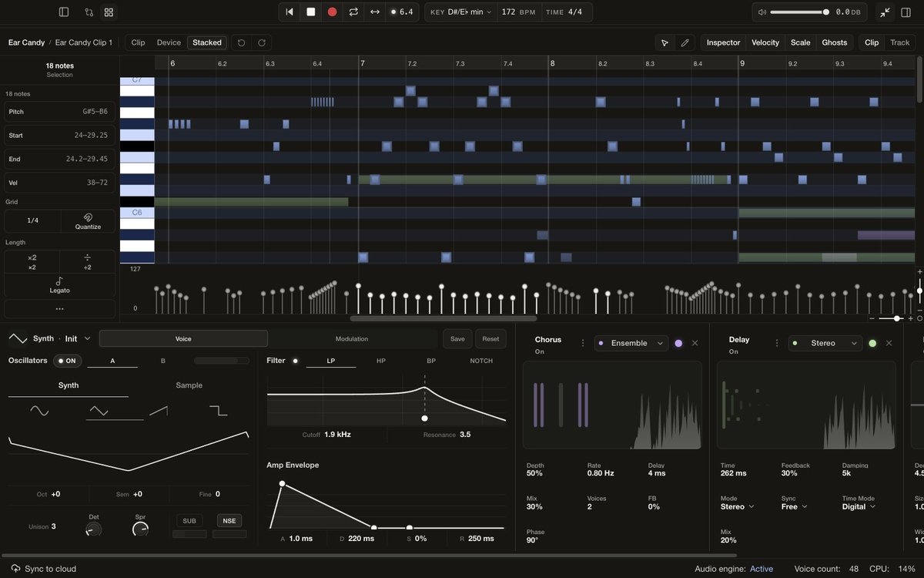Start recording with the red record button

[332, 12]
